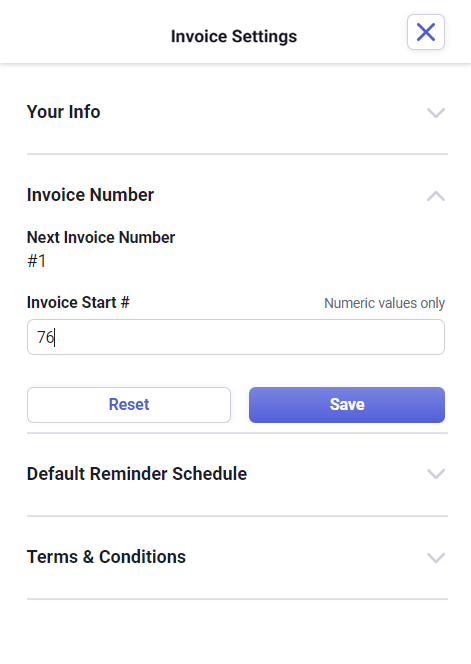This screenshot has height=664, width=471.
Task: Click the Next Invoice Number label
Action: point(101,238)
